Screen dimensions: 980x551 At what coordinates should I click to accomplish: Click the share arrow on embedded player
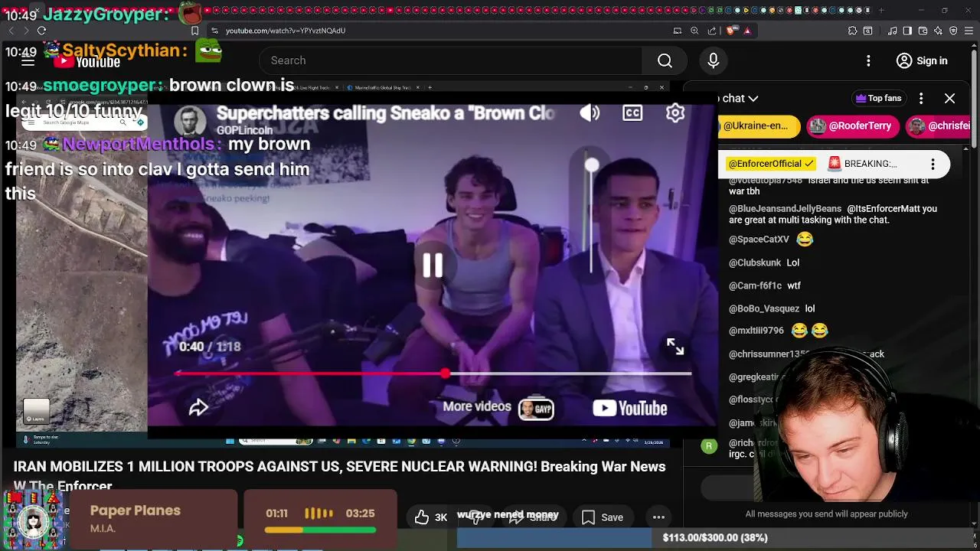click(198, 407)
